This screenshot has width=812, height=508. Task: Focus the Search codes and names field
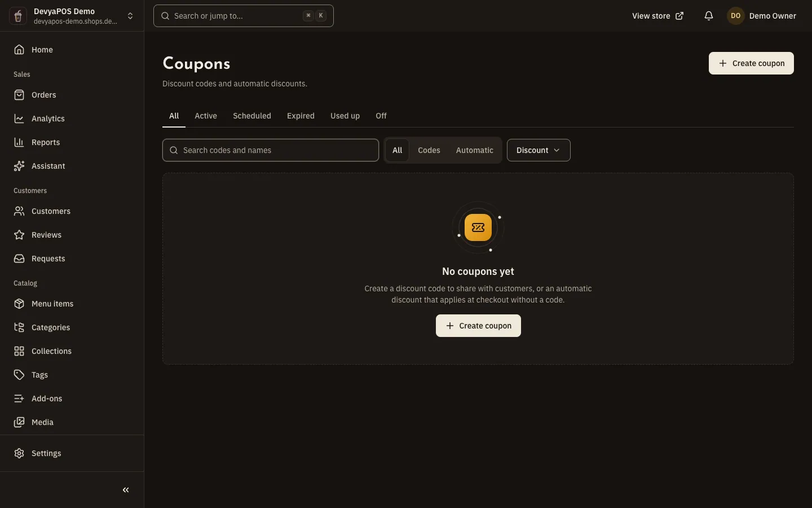point(271,150)
